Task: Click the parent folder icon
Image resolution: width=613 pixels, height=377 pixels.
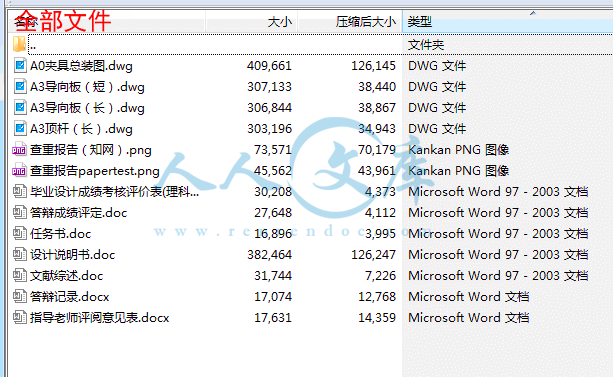Action: [19, 44]
